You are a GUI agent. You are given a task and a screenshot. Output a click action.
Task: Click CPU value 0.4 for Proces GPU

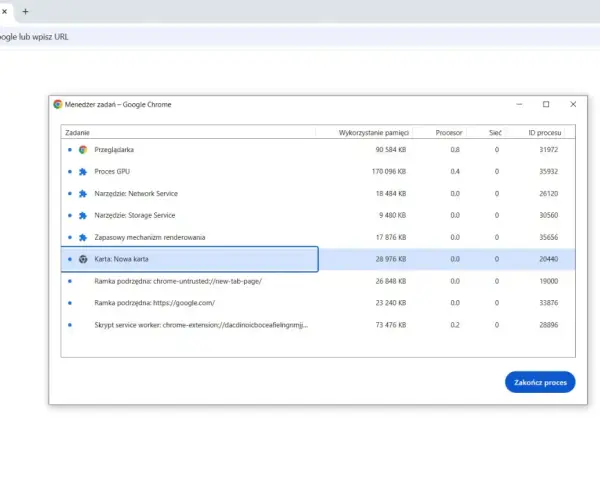coord(455,171)
